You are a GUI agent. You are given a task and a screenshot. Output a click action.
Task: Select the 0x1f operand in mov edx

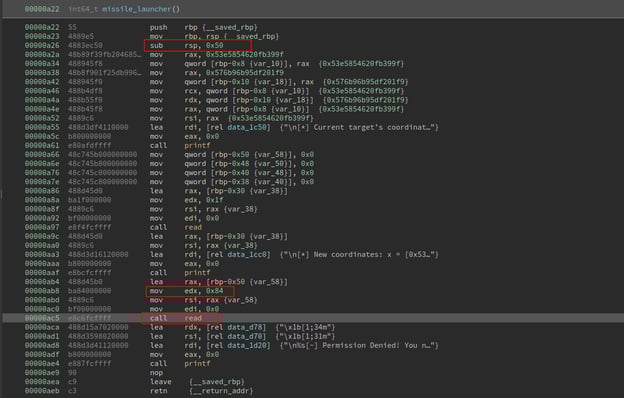214,200
